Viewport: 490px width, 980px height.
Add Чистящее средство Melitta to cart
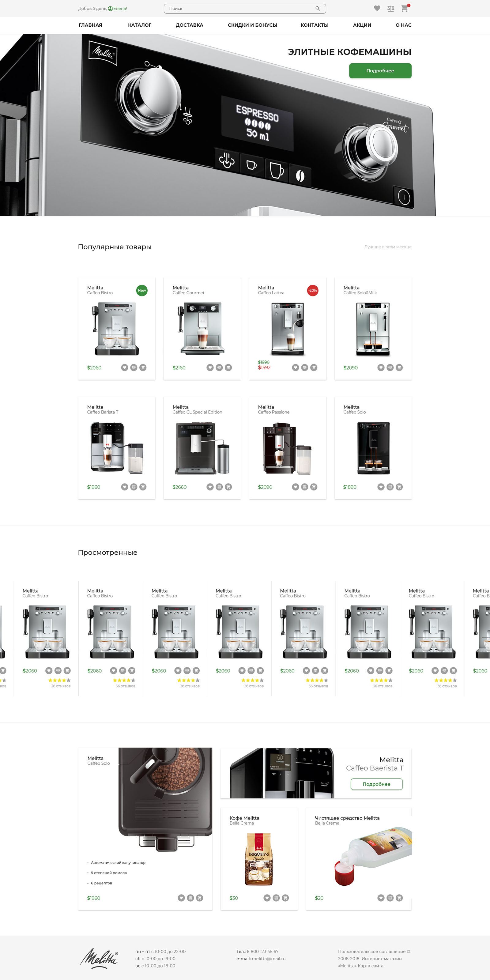399,898
